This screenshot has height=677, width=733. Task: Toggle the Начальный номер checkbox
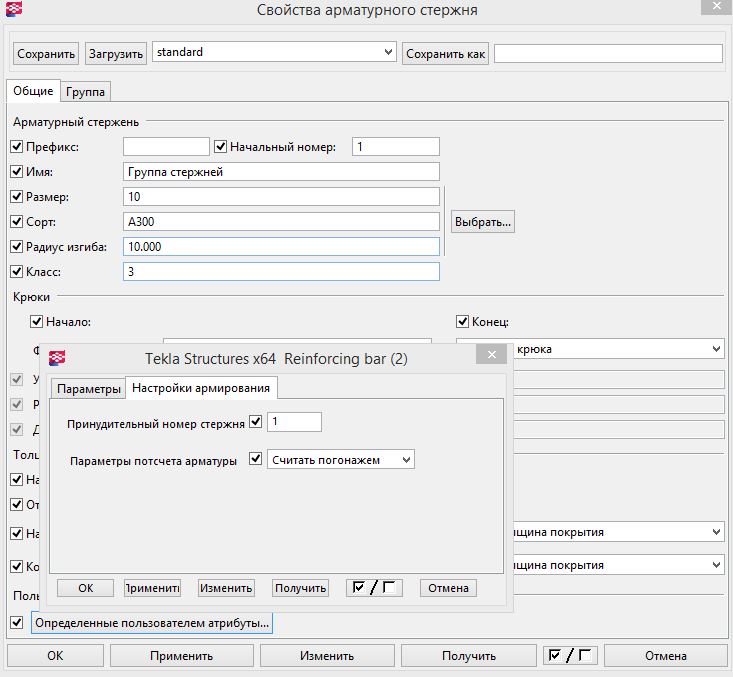tap(221, 147)
